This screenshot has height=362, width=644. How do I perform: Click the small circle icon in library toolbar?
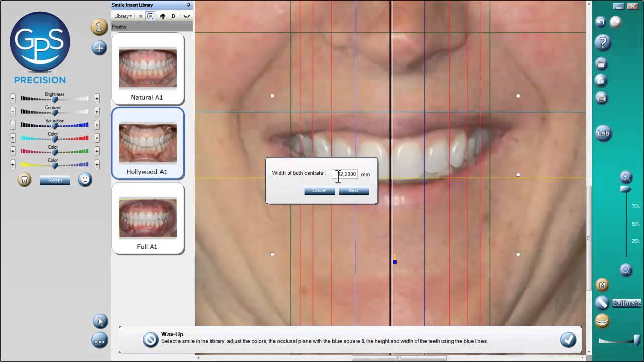pyautogui.click(x=141, y=16)
